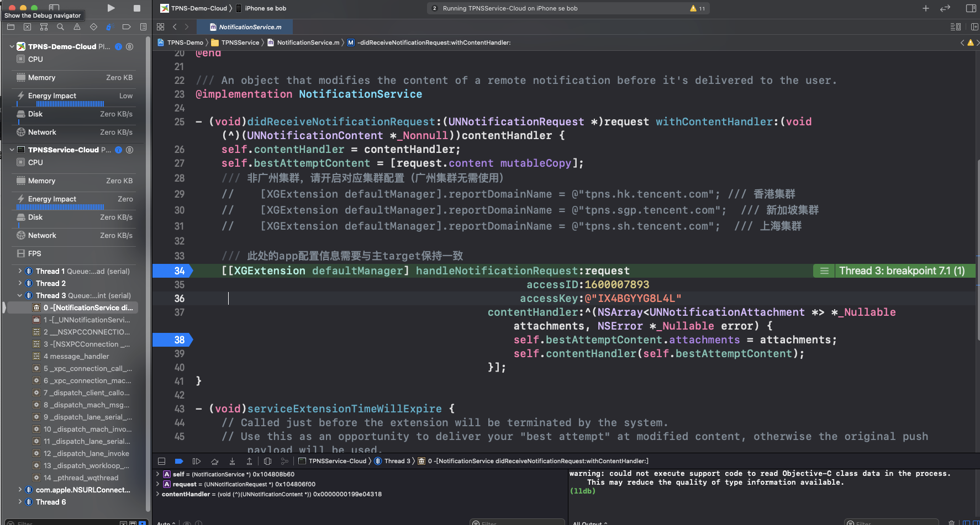Screen dimensions: 980x525
Task: Click the Step Into debug button
Action: [x=232, y=462]
